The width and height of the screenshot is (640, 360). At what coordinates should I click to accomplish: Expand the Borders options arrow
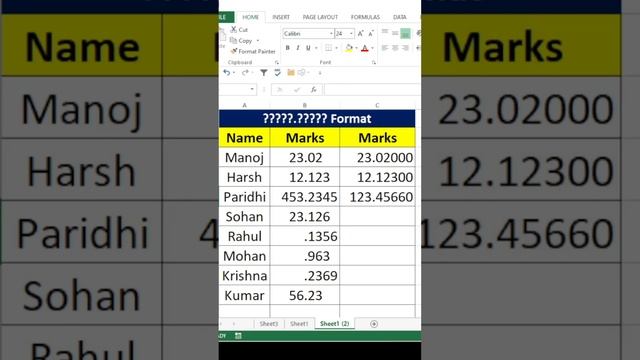tap(336, 48)
